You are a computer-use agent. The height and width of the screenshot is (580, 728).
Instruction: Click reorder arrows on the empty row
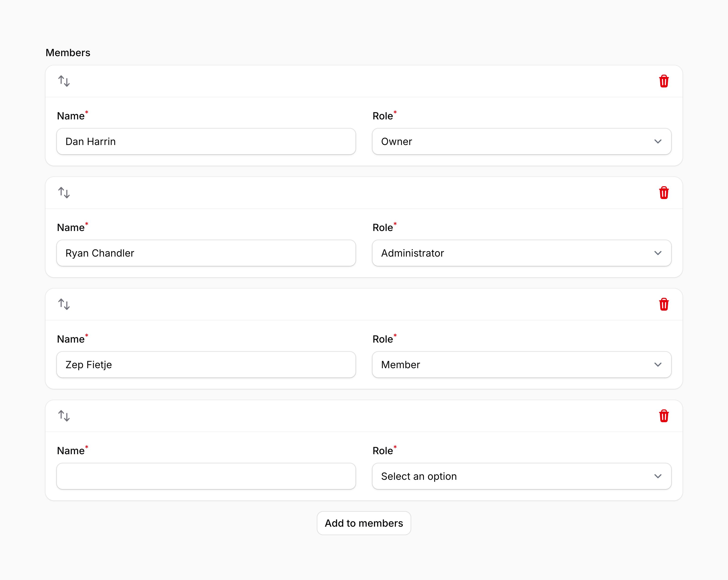(x=64, y=416)
